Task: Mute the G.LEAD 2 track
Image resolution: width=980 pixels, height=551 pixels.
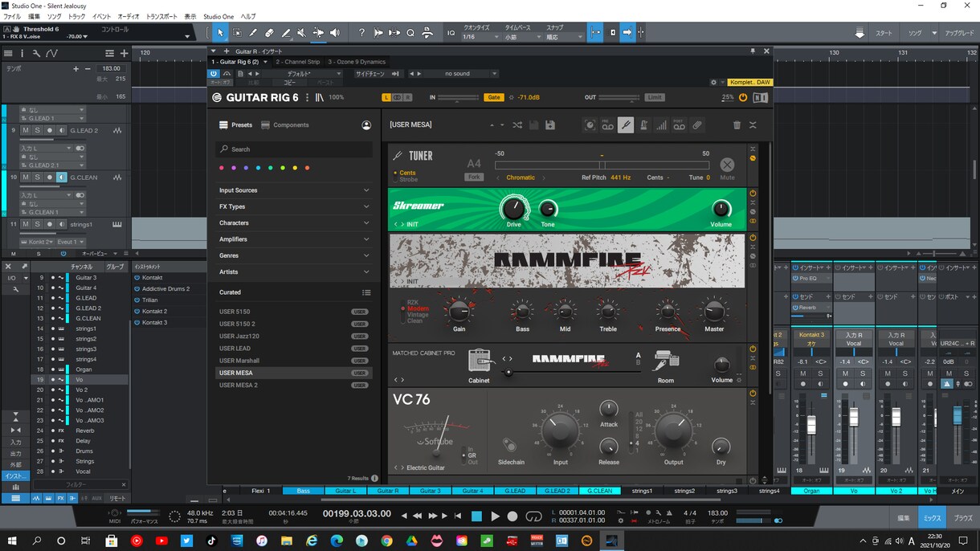Action: coord(26,130)
